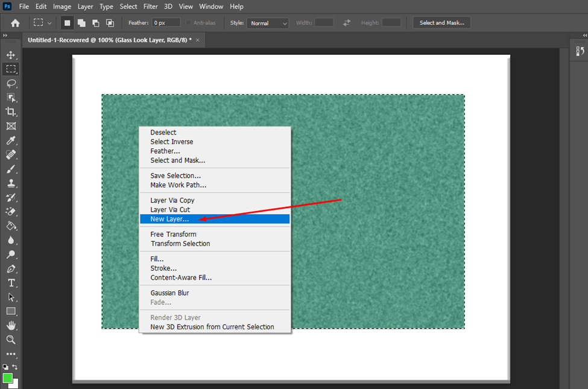Select the History Brush tool

pyautogui.click(x=11, y=198)
